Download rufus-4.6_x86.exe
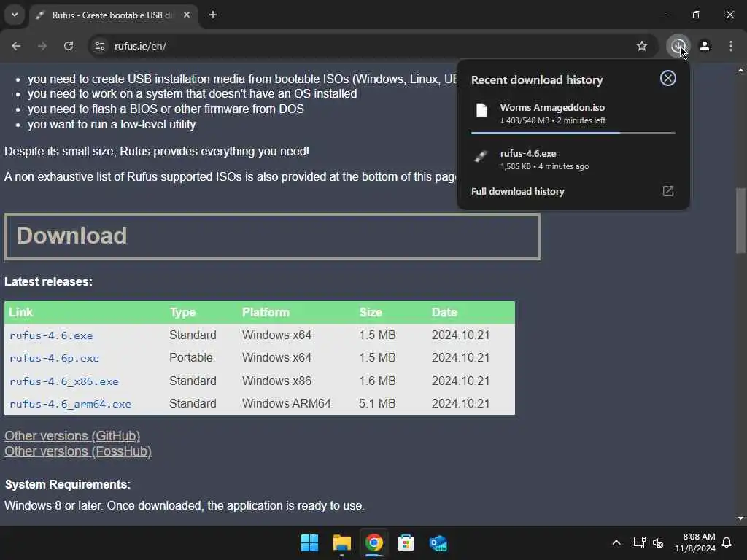The image size is (747, 560). tap(64, 381)
